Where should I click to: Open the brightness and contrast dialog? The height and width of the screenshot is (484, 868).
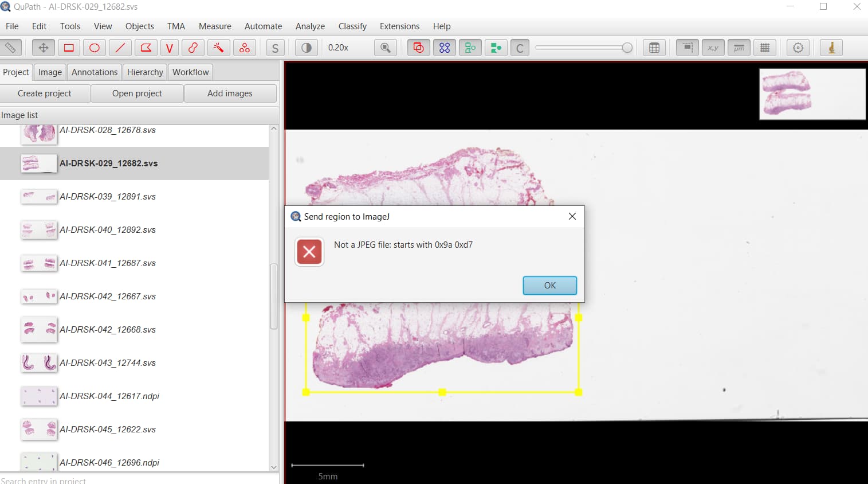[306, 48]
